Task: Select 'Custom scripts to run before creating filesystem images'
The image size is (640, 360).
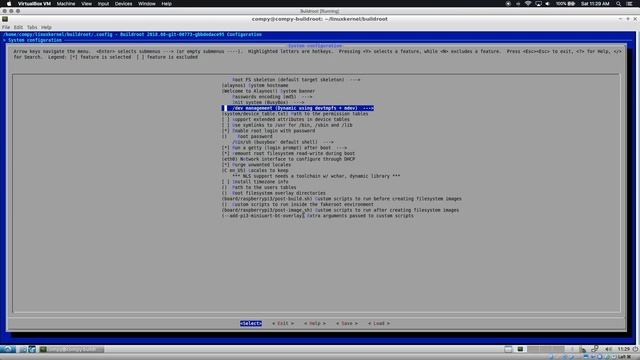Action: coord(342,199)
